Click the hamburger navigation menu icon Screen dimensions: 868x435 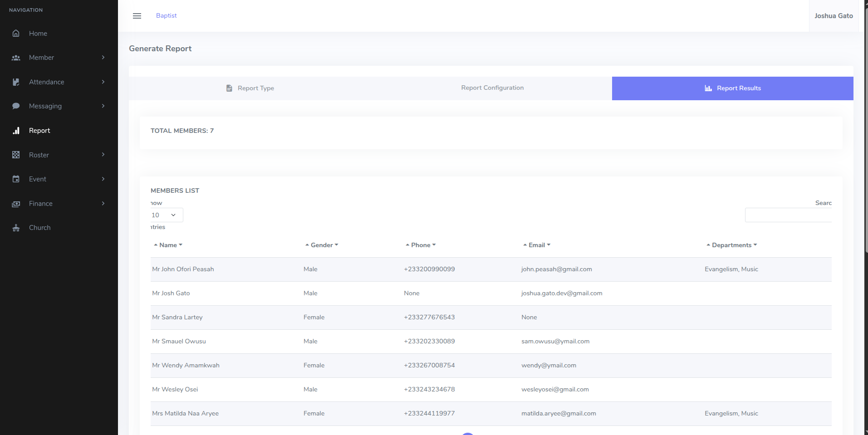[137, 15]
